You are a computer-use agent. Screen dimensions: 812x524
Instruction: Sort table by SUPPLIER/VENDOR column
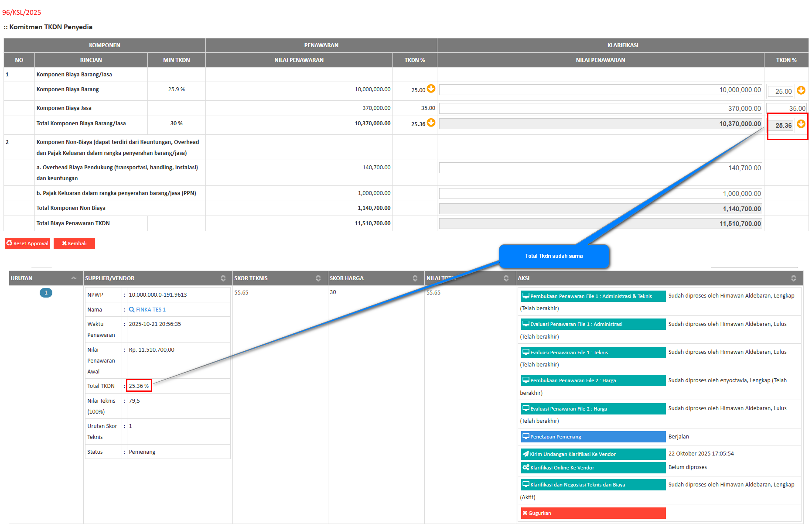[223, 278]
